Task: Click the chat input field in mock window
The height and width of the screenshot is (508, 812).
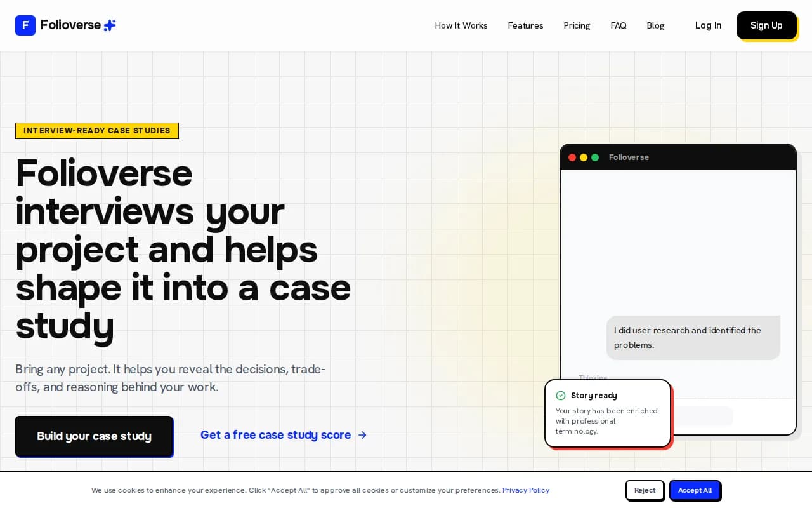Action: pos(701,417)
